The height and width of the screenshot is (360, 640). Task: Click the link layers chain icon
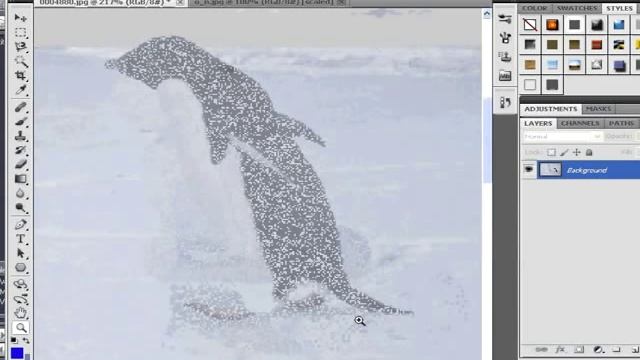click(541, 350)
